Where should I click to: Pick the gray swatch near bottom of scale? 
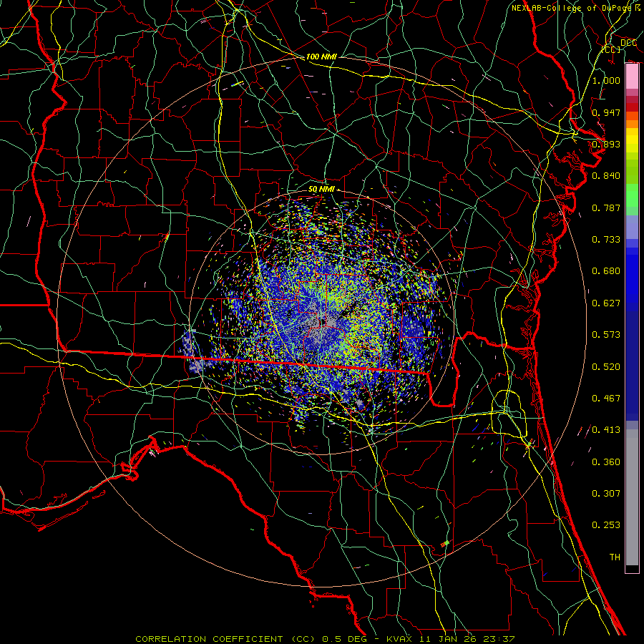click(632, 497)
